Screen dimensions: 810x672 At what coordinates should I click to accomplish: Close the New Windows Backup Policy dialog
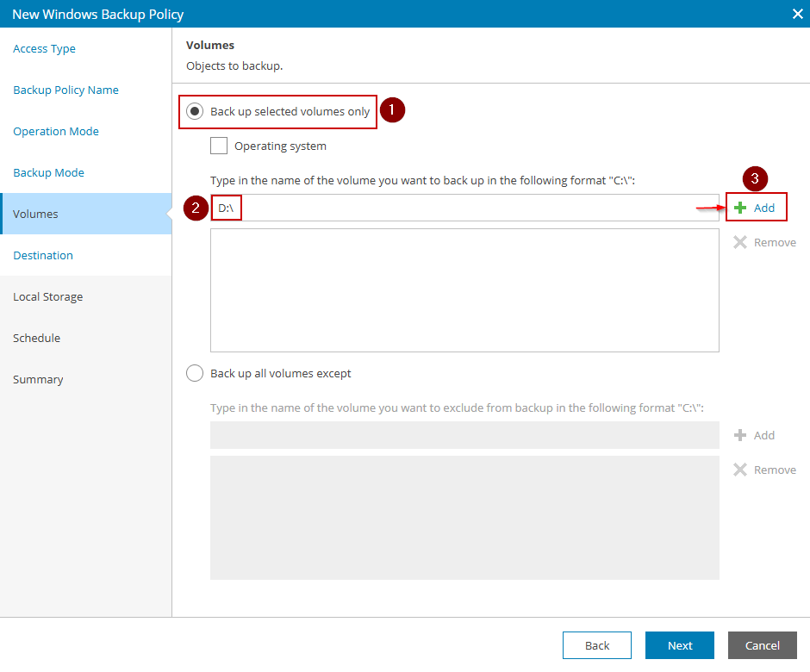[x=797, y=14]
